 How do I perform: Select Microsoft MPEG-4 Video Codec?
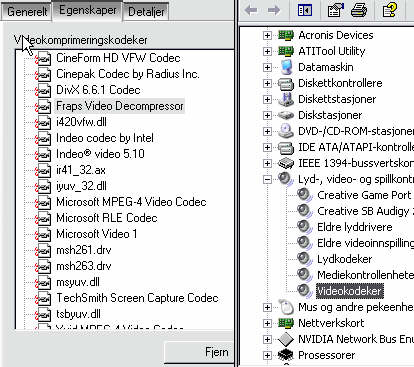click(131, 202)
